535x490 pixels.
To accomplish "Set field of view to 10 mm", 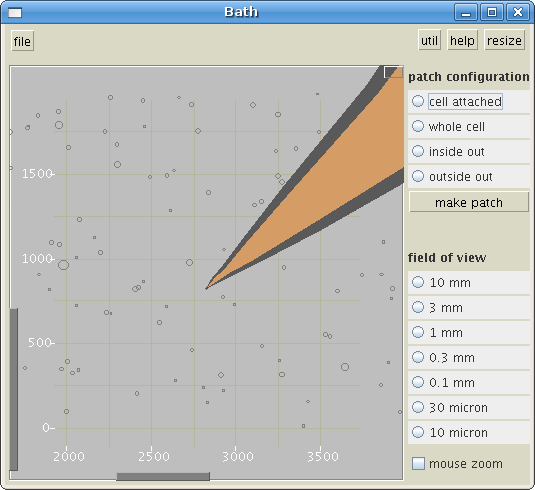I will click(x=468, y=282).
